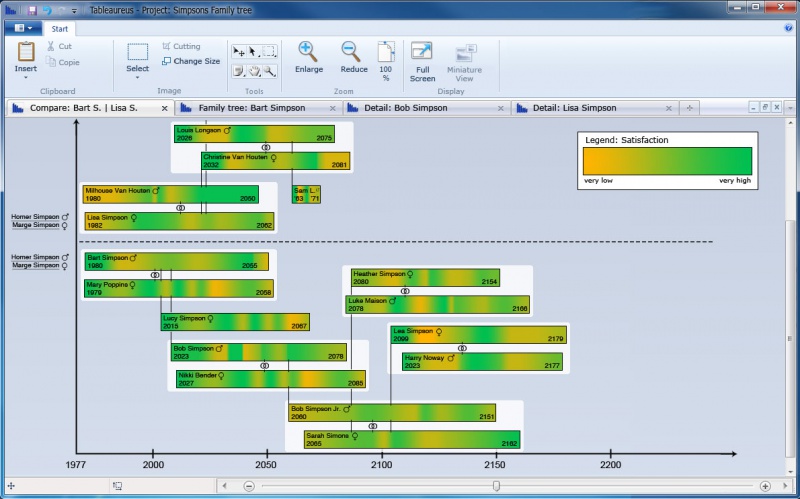The image size is (800, 499).
Task: Close the Detail: Lisa Simpson tab
Action: [668, 108]
